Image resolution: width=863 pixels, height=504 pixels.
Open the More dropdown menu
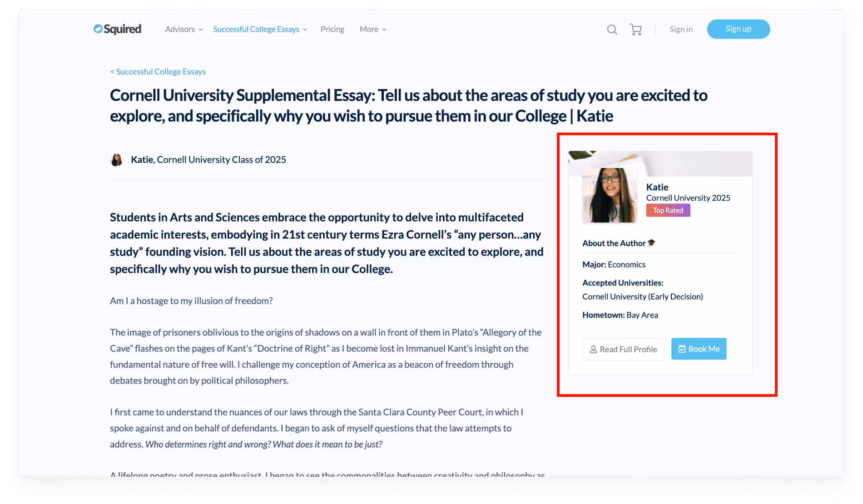(x=373, y=29)
